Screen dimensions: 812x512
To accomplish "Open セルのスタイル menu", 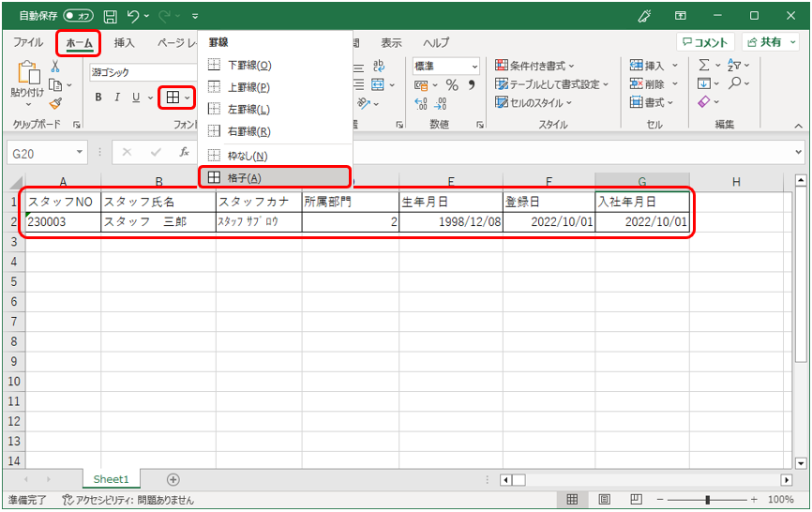I will coord(534,103).
